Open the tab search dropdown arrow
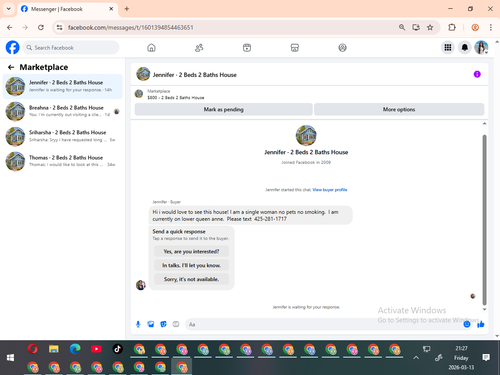500x375 pixels. (9, 9)
